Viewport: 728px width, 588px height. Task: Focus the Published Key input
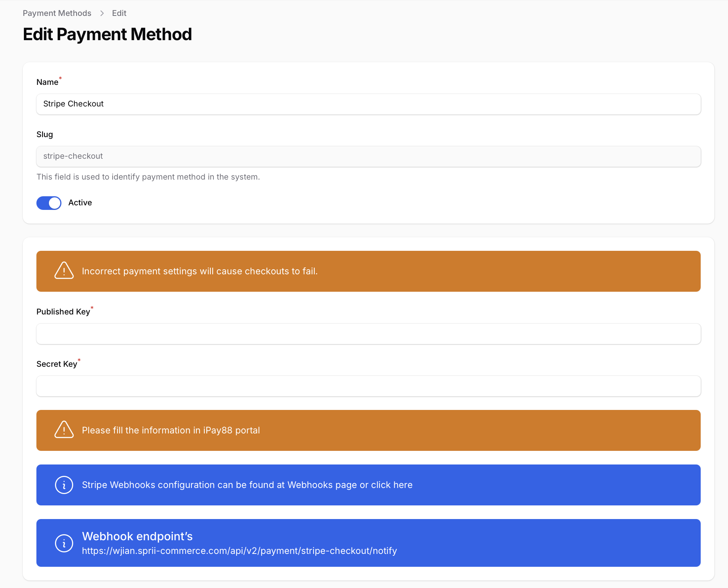click(x=368, y=334)
